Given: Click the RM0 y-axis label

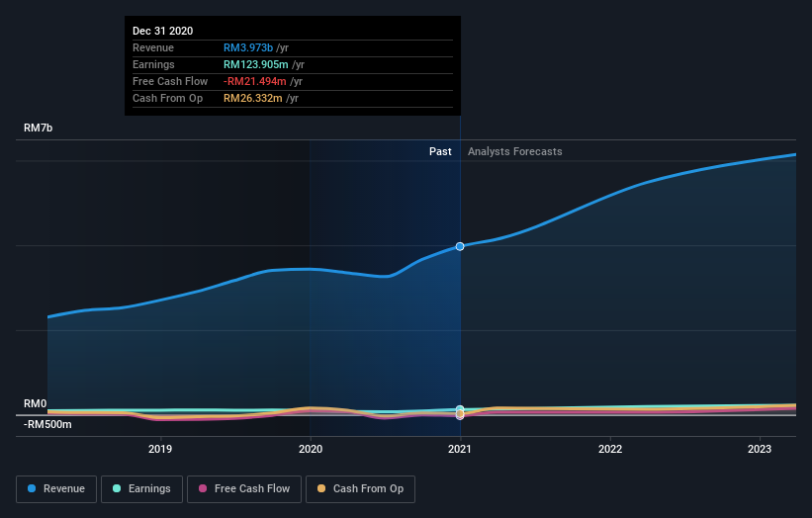Looking at the screenshot, I should point(35,403).
